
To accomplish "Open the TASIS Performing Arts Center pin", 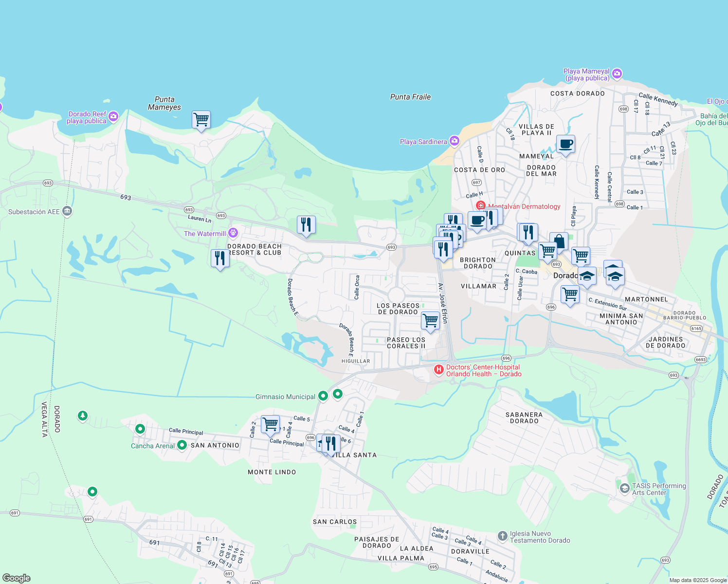I will point(625,489).
